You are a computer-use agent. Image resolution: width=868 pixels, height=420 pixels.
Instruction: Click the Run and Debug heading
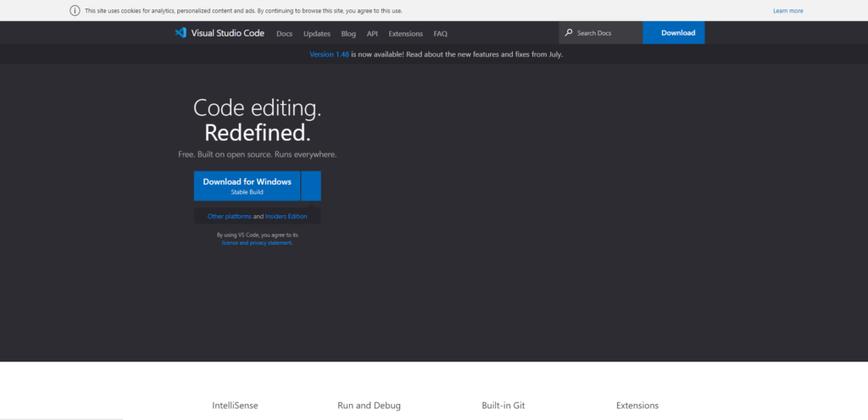point(370,405)
